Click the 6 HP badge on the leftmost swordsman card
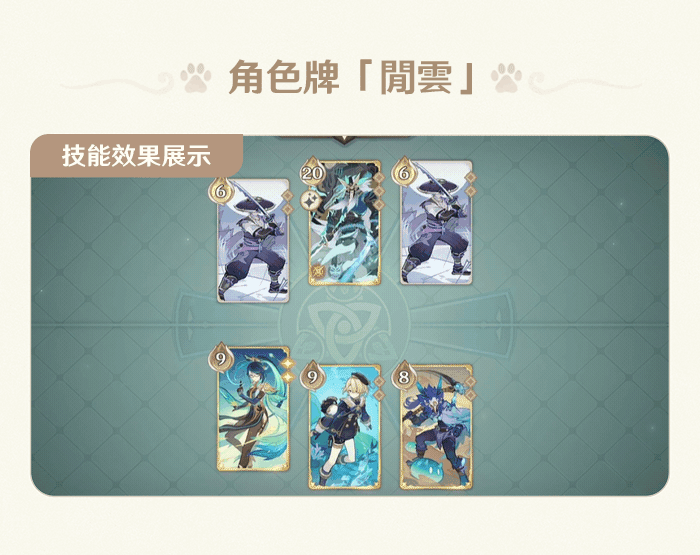Screen dimensions: 700x555 click(x=220, y=191)
